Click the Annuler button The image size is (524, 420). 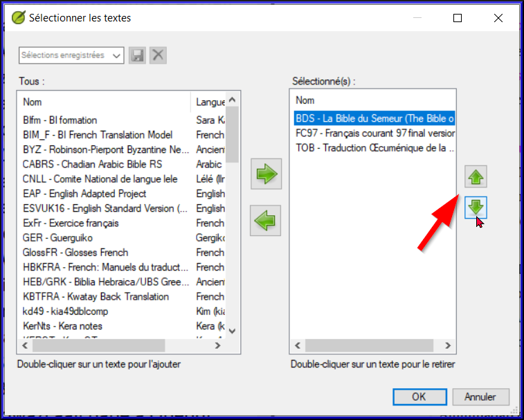480,397
